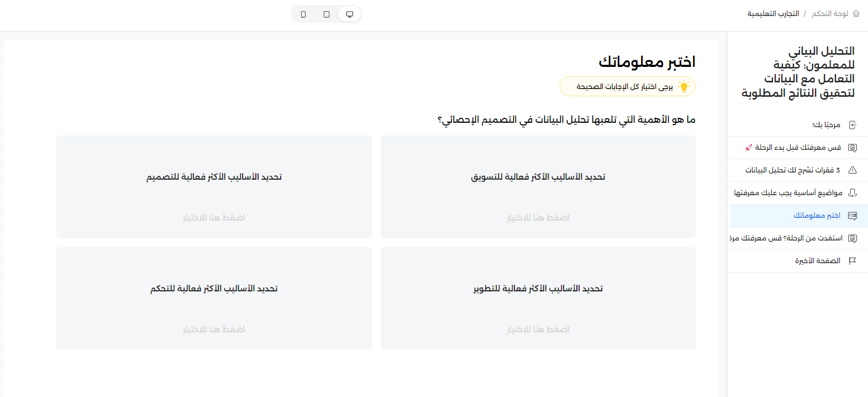
Task: Switch to mobile phone preview icon
Action: [x=303, y=14]
